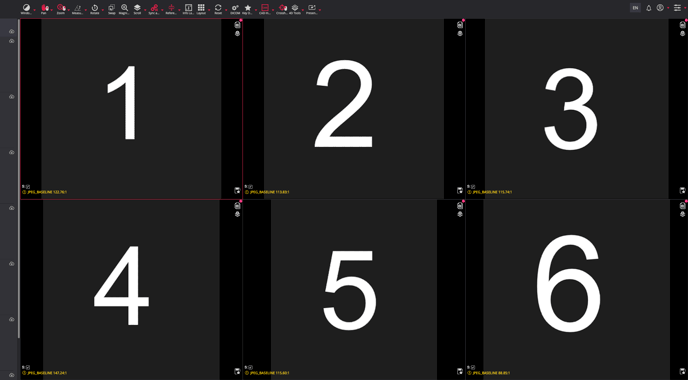Toggle the checkbox in viewport 2
This screenshot has height=380, width=688.
click(x=251, y=186)
